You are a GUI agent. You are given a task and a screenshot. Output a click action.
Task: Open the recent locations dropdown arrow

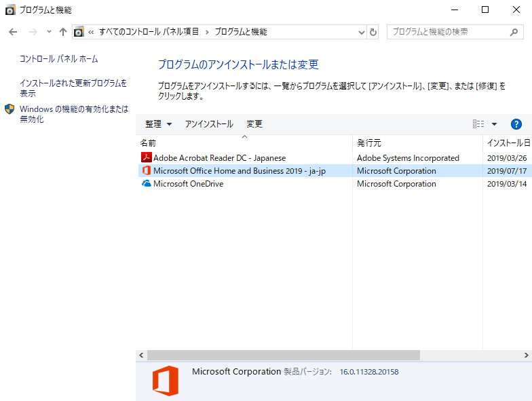(x=49, y=32)
